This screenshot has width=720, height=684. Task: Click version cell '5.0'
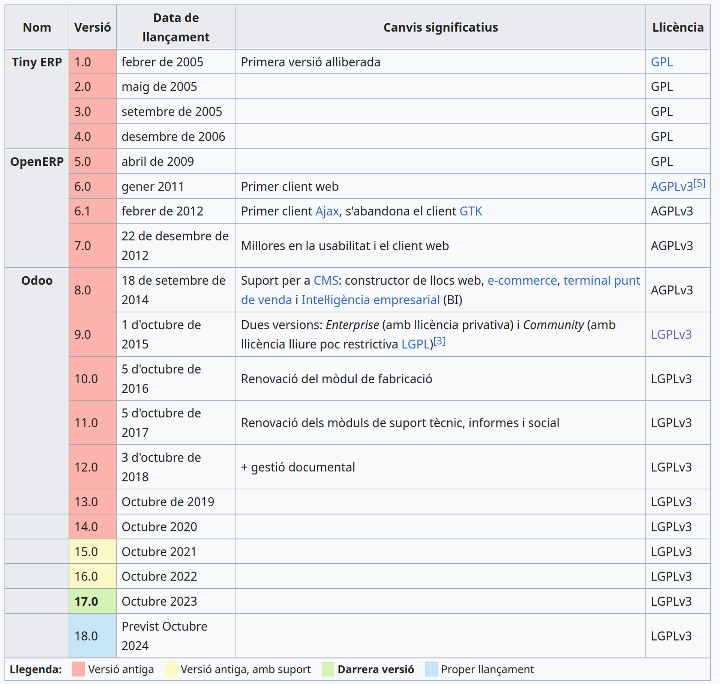coord(93,162)
